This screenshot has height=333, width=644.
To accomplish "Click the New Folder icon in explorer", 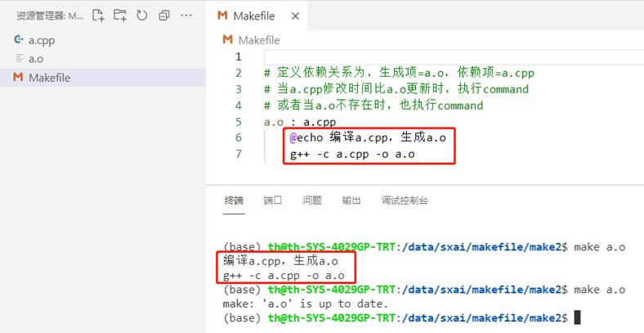I will point(120,16).
